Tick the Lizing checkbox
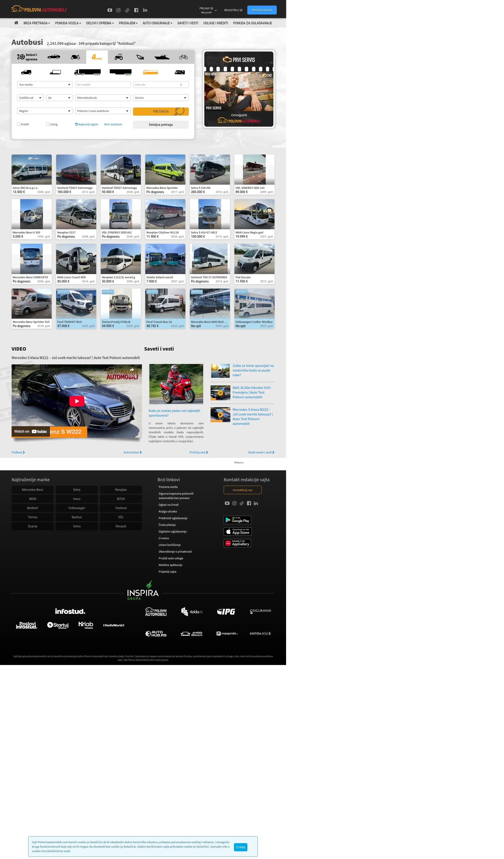504x859 pixels. [x=48, y=124]
